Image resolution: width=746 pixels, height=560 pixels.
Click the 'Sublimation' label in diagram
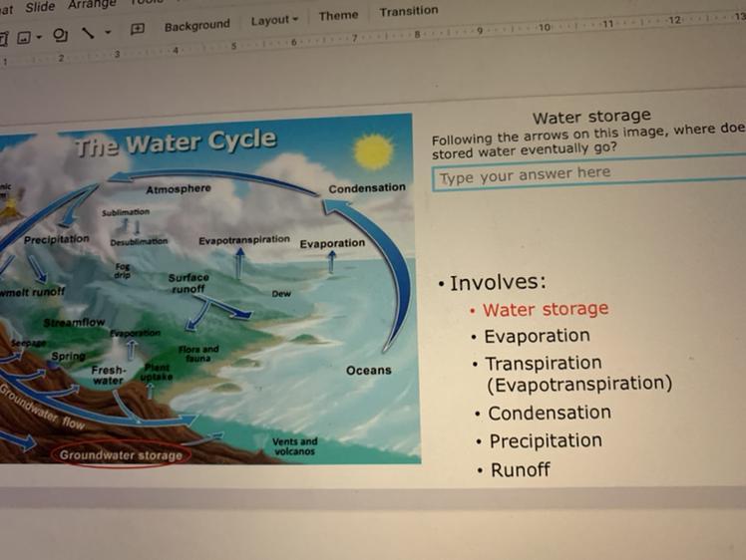pos(126,212)
